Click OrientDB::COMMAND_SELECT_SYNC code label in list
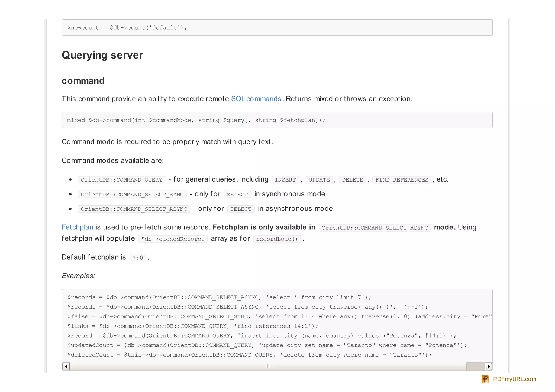 tap(132, 195)
